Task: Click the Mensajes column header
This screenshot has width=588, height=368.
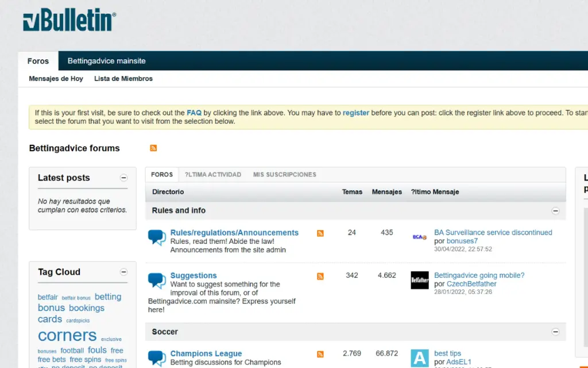Action: click(387, 192)
